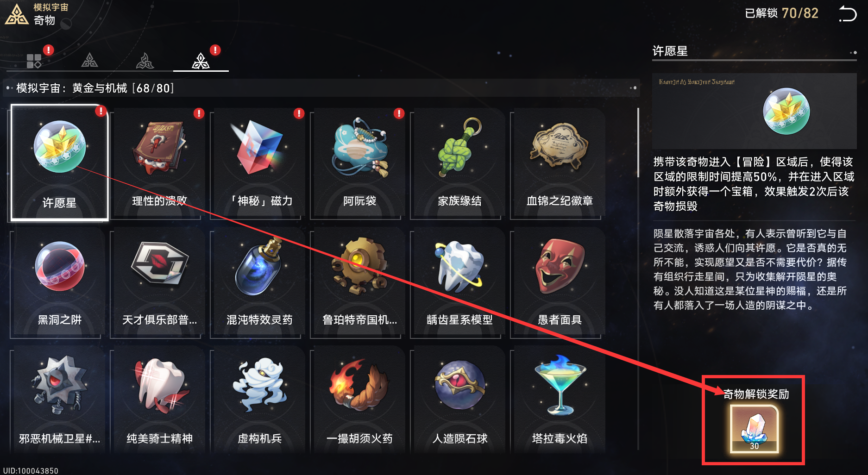The width and height of the screenshot is (868, 475).
Task: Choose the 家族缘结 knot curio
Action: (459, 162)
